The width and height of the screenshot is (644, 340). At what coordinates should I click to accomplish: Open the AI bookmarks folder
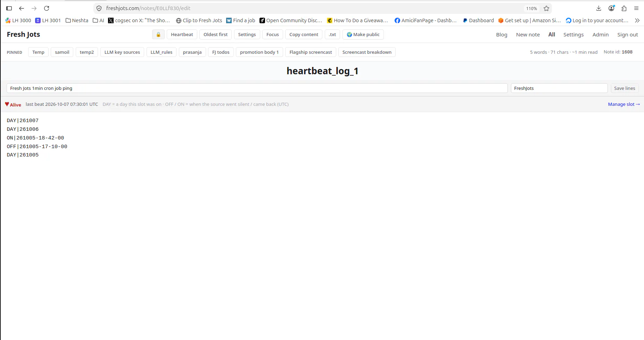coord(98,20)
